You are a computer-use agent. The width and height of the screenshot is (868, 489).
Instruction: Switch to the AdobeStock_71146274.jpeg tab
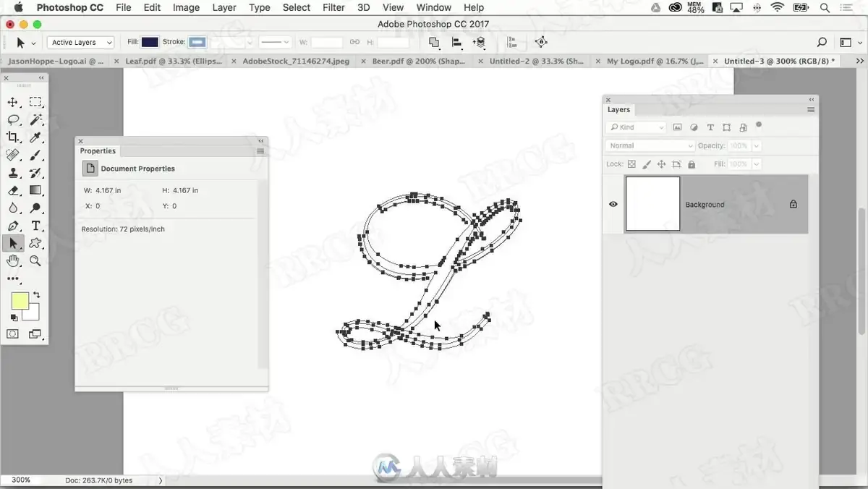[x=296, y=61]
